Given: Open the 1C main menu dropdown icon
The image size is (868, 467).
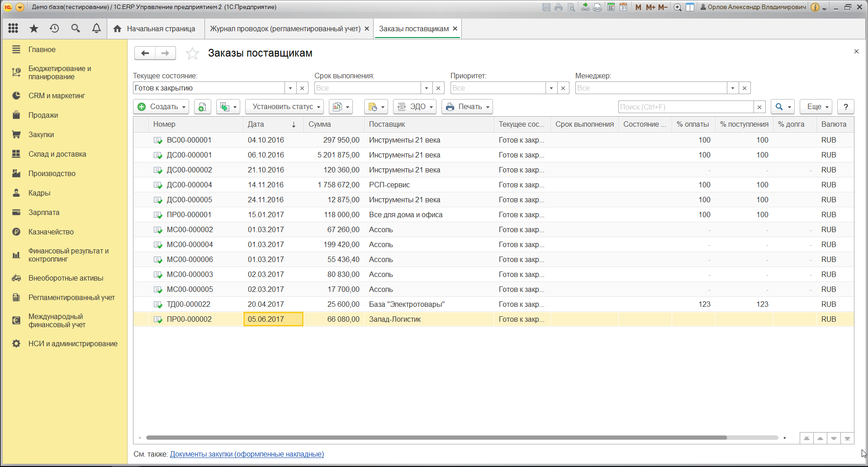Looking at the screenshot, I should (19, 7).
